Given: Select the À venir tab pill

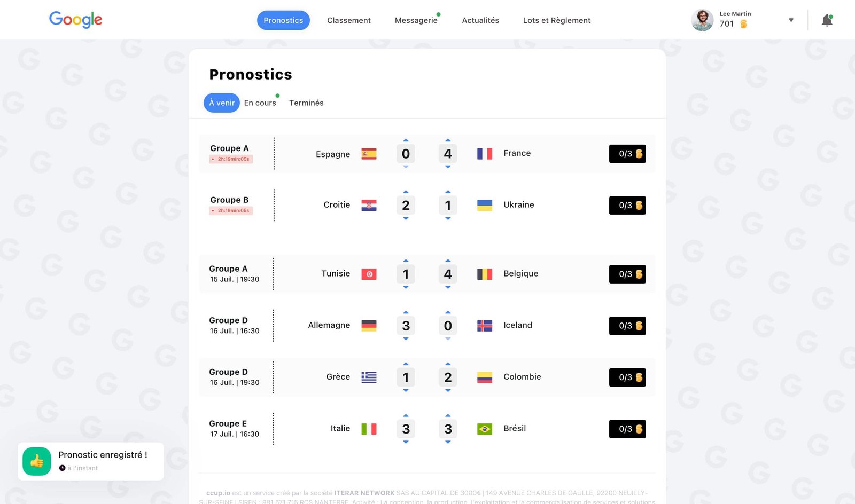Looking at the screenshot, I should 221,103.
